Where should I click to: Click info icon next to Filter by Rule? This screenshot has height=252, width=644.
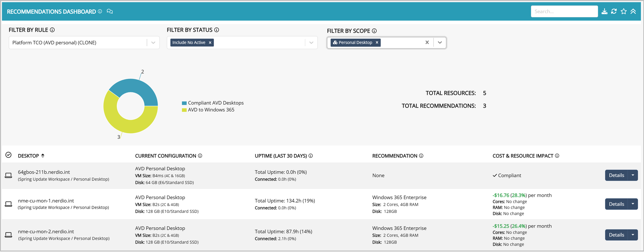click(x=52, y=30)
